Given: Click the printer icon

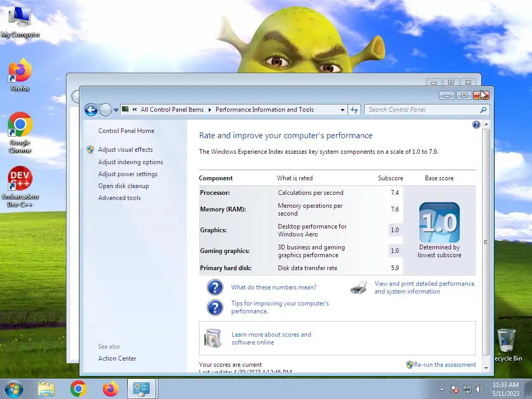Looking at the screenshot, I should 358,287.
